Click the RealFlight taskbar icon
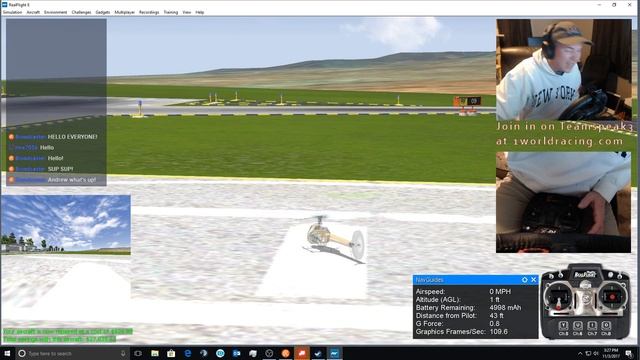This screenshot has height=360, width=640. 334,353
